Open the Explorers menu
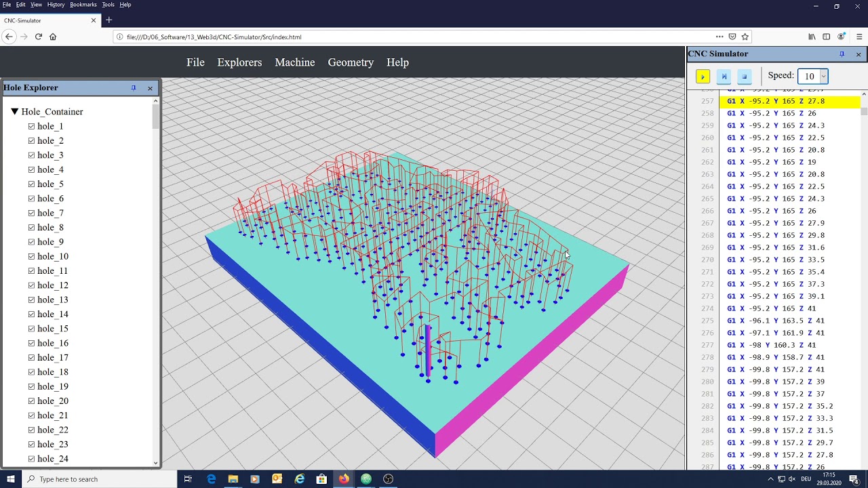 coord(239,62)
